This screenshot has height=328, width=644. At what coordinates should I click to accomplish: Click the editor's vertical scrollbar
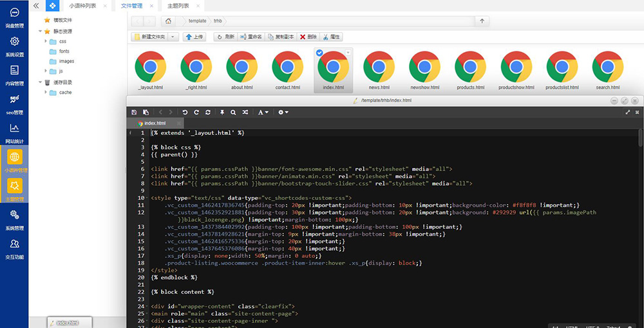pos(639,138)
